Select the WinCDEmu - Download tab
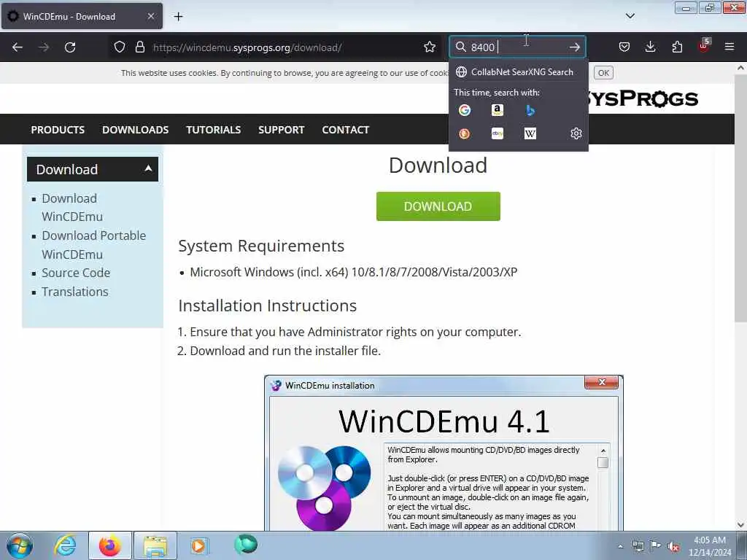Viewport: 747px width, 560px height. tap(82, 17)
